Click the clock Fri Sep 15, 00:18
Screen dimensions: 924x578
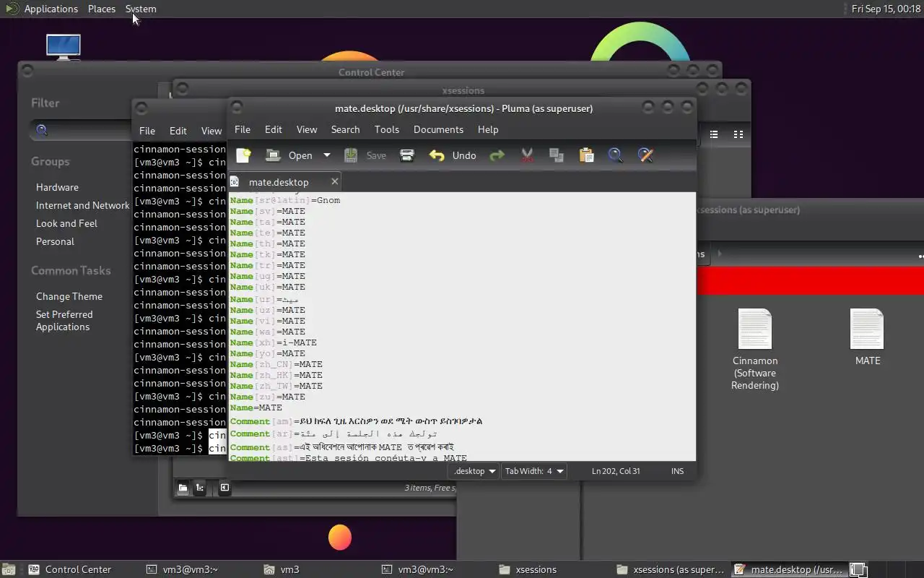pos(886,9)
